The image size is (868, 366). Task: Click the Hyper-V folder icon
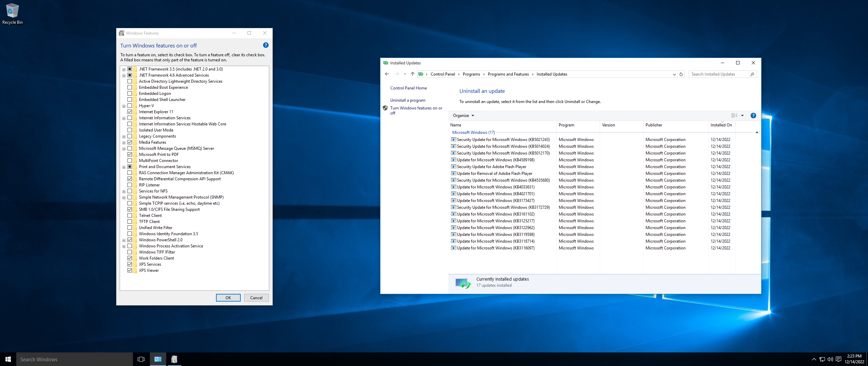pos(135,106)
